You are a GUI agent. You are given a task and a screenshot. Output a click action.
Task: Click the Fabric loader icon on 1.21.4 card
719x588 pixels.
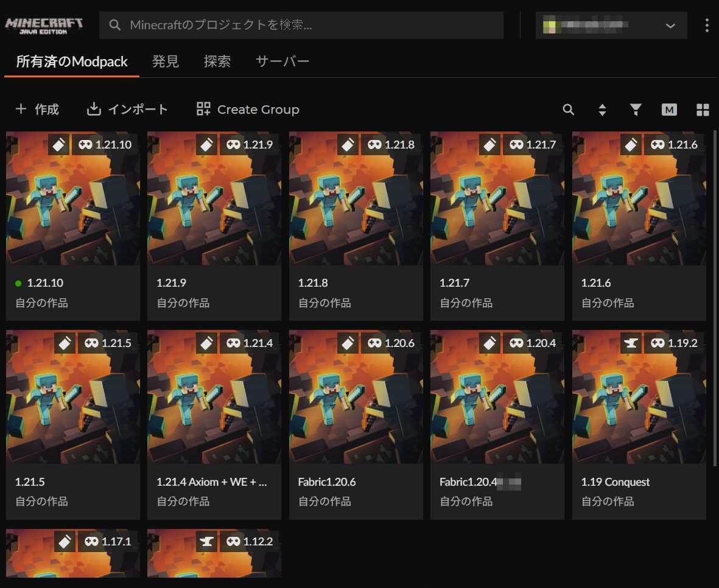point(207,343)
